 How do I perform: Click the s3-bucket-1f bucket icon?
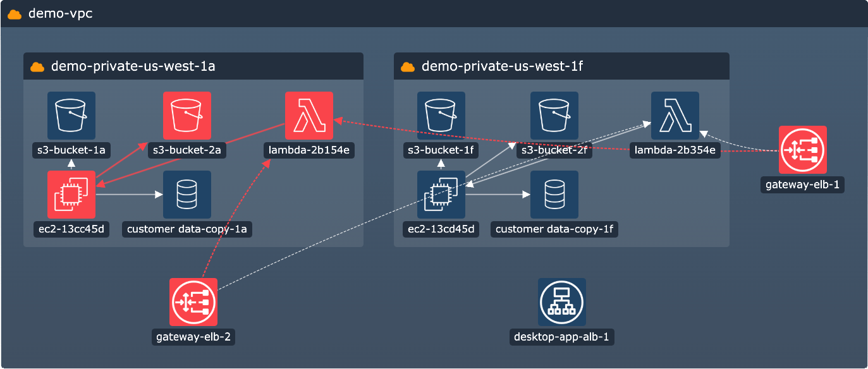point(441,116)
